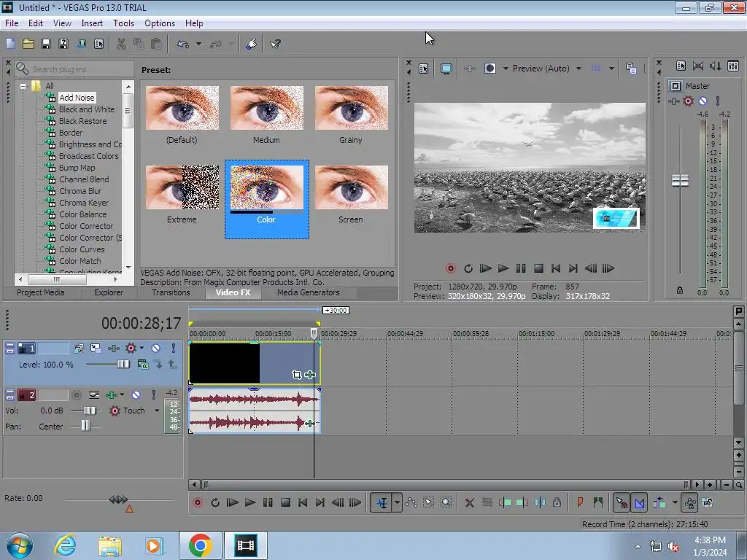
Task: Toggle Automatic Crossfades in timeline toolbar
Action: (x=639, y=502)
